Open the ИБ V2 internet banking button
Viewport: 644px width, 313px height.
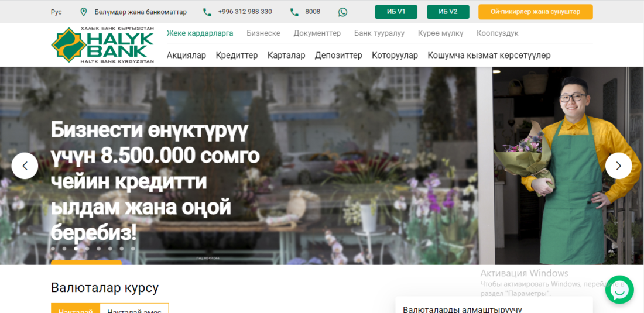448,12
